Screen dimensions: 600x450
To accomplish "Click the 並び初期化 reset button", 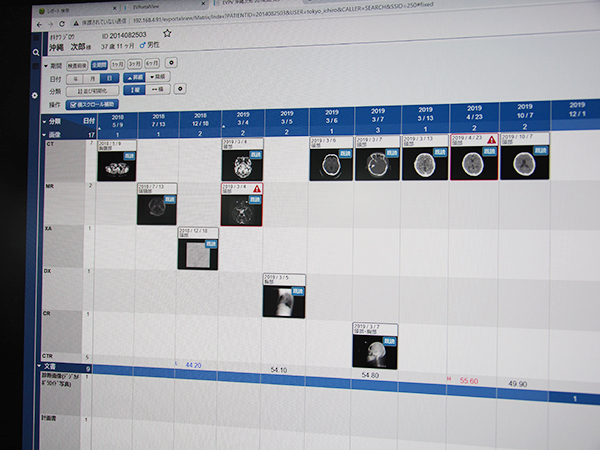I will click(x=97, y=89).
